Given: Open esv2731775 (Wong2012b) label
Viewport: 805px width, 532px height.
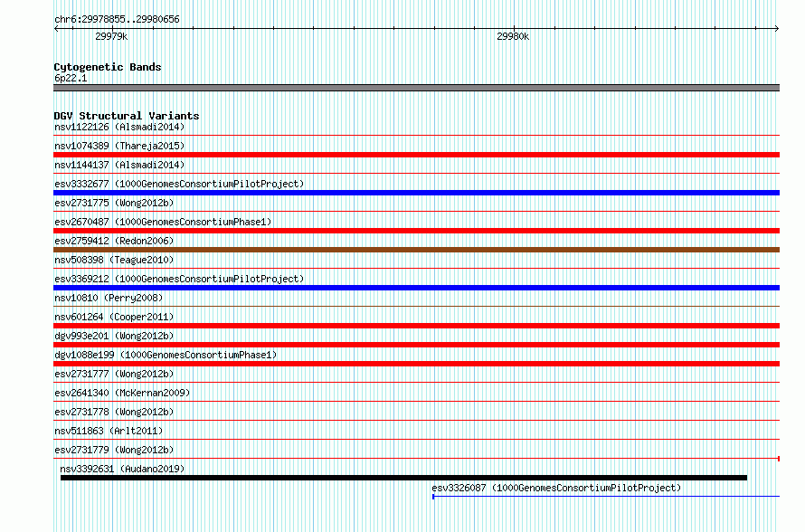Looking at the screenshot, I should (114, 203).
